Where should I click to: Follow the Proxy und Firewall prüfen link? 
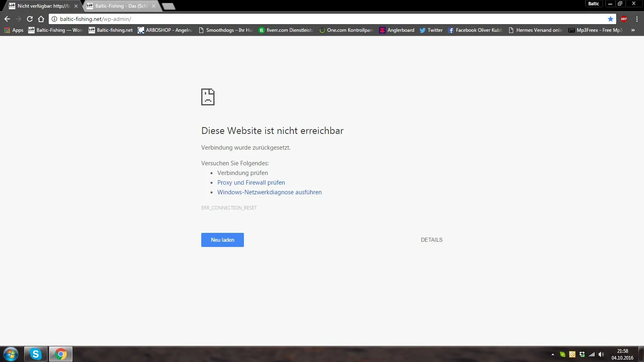[x=251, y=183]
